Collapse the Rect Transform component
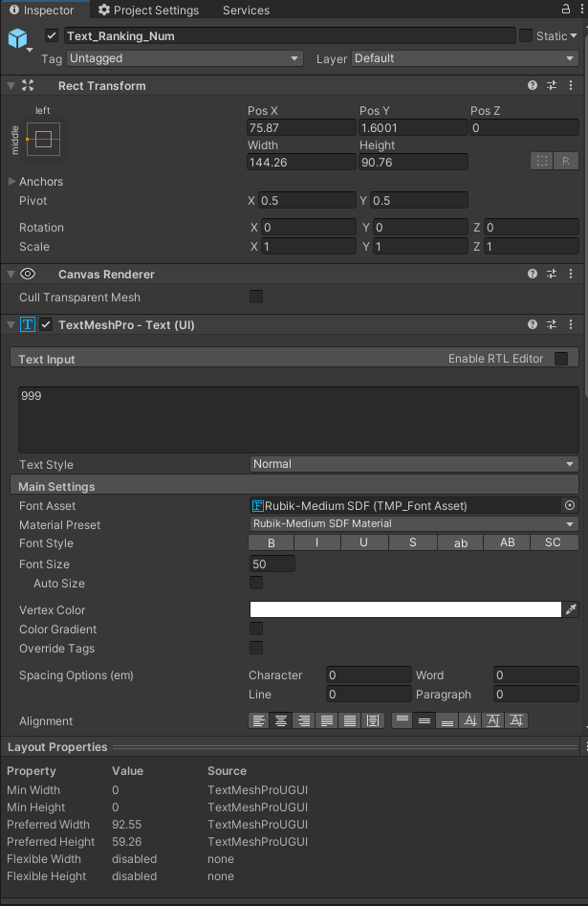The height and width of the screenshot is (906, 588). 11,85
